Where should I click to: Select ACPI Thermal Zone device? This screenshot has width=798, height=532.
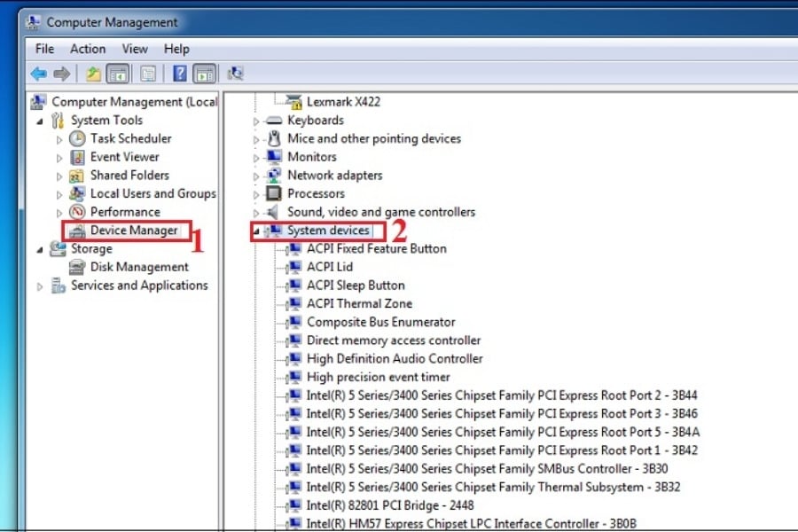pyautogui.click(x=359, y=304)
